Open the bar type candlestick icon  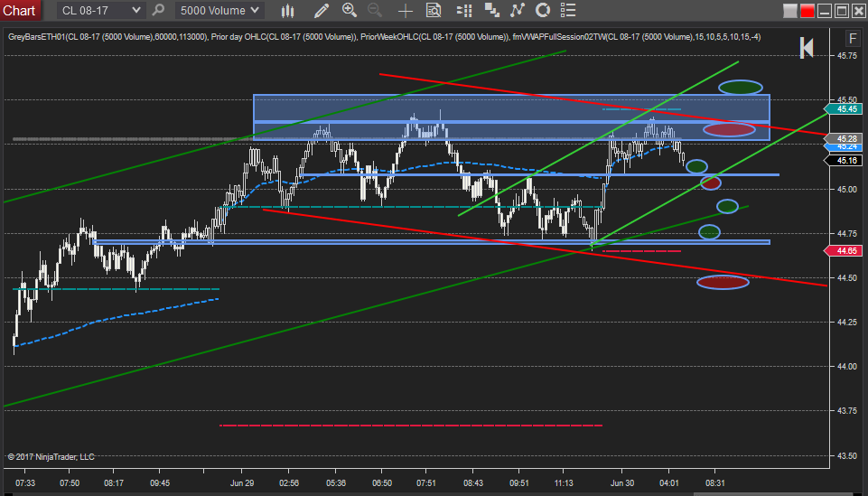(287, 10)
